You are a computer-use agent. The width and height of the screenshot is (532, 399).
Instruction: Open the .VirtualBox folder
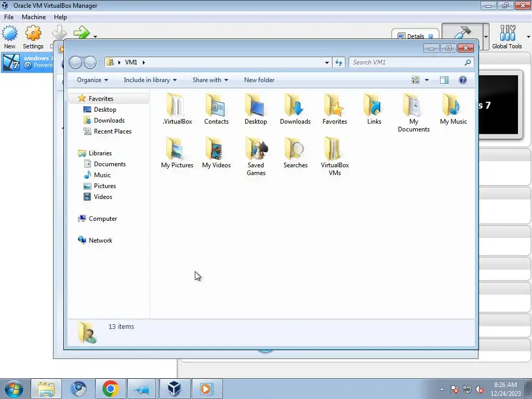click(x=177, y=109)
